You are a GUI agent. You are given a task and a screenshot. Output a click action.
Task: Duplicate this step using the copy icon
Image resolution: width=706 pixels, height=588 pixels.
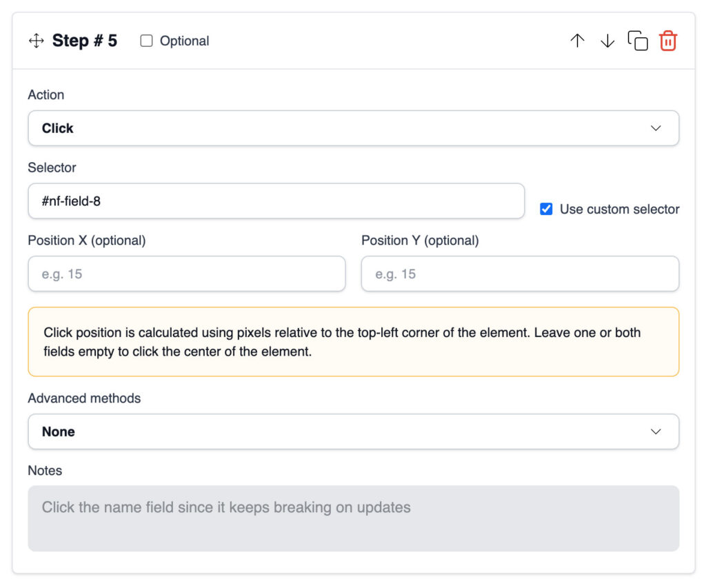click(x=638, y=41)
